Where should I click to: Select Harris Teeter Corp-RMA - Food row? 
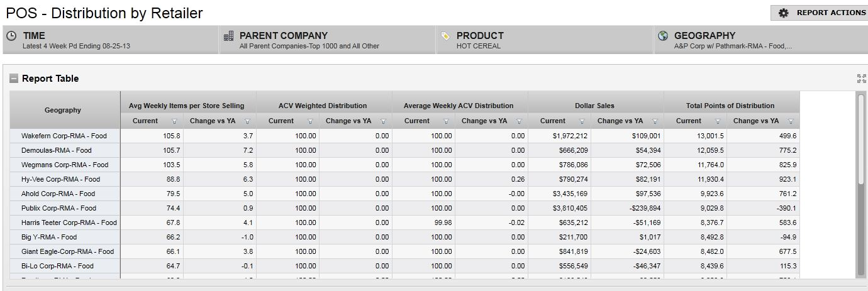69,222
